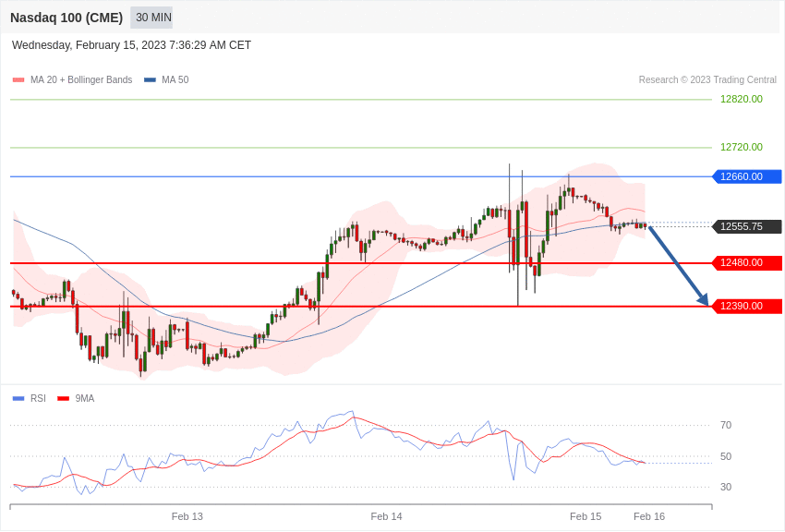Click the 12720.00 resistance label
Screen dimensions: 785x532
coord(742,147)
